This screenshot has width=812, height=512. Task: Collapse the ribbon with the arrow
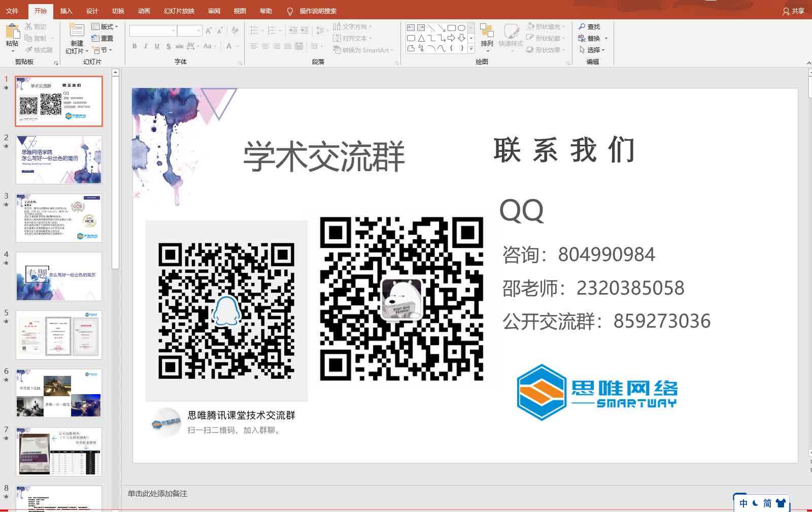pos(808,62)
